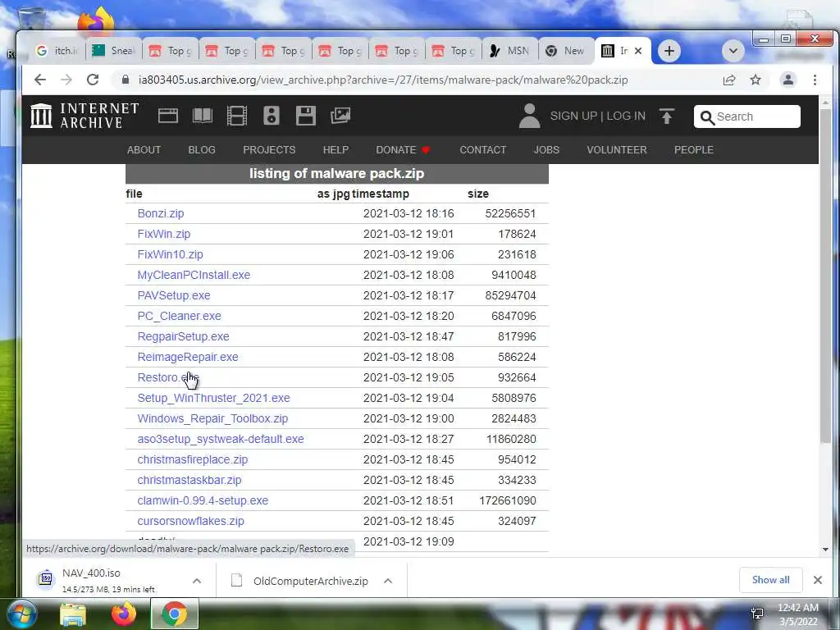840x630 pixels.
Task: Switch to the itch.io tab
Action: click(57, 51)
